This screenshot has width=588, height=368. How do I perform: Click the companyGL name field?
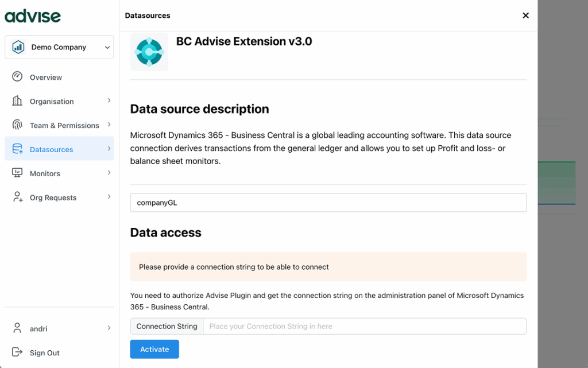(328, 203)
